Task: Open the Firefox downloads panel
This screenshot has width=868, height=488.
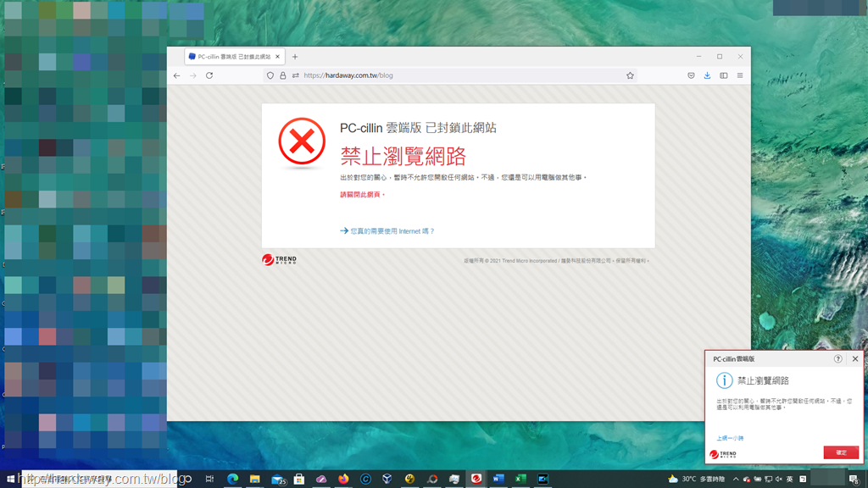Action: click(x=707, y=75)
